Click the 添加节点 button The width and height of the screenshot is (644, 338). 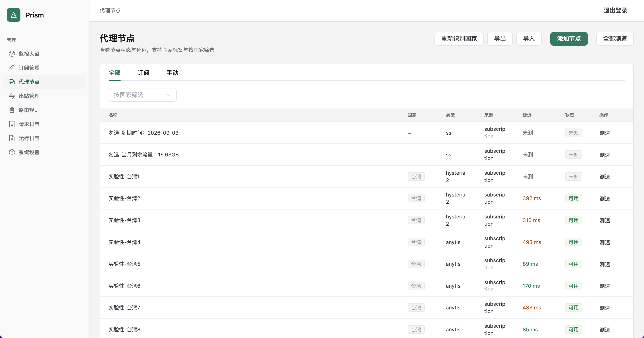click(x=569, y=39)
